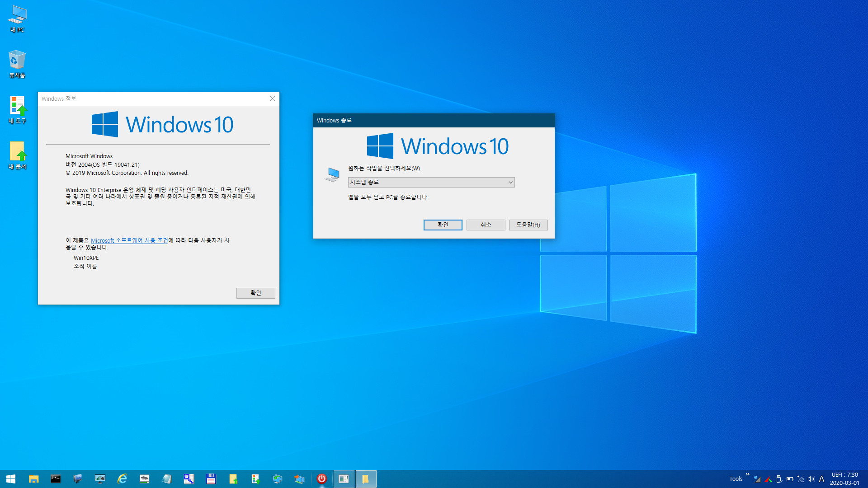The height and width of the screenshot is (488, 868).
Task: Open the 휴지통 recycle bin icon
Action: pos(17,64)
